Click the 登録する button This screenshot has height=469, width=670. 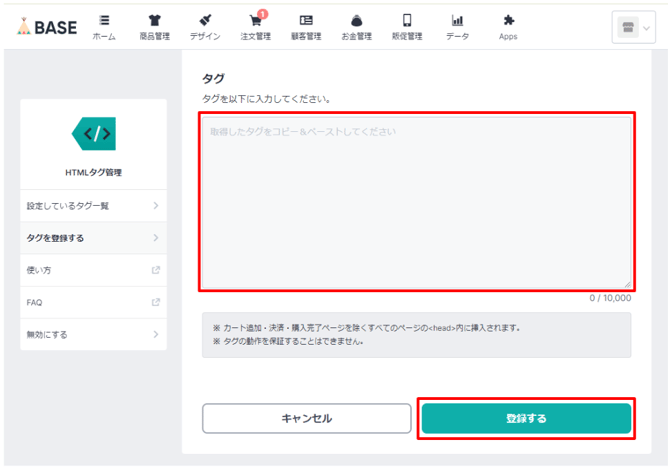pos(526,419)
